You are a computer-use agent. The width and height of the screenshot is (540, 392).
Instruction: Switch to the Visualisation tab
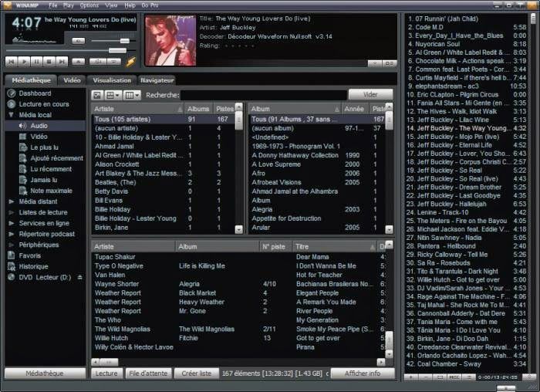pos(112,80)
